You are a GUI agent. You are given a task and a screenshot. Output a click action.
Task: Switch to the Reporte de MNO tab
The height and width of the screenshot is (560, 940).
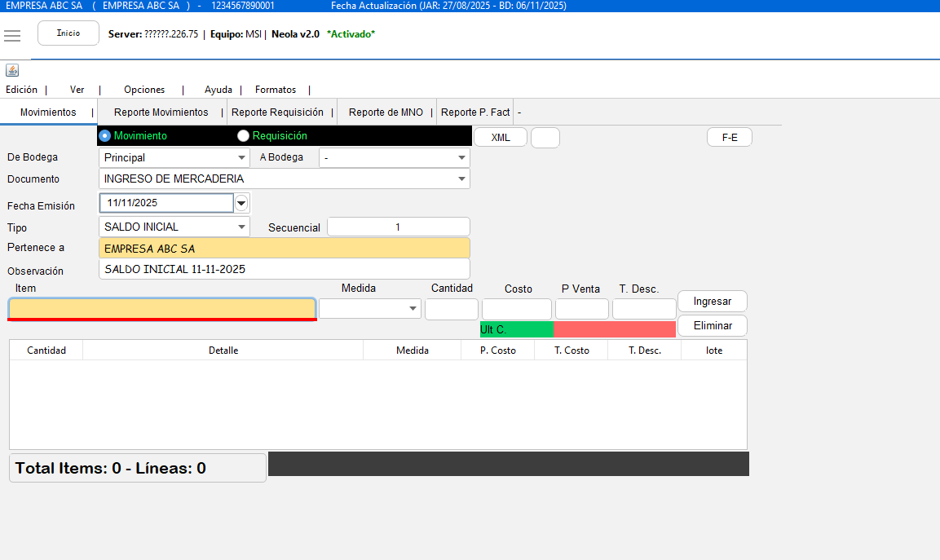(x=386, y=112)
